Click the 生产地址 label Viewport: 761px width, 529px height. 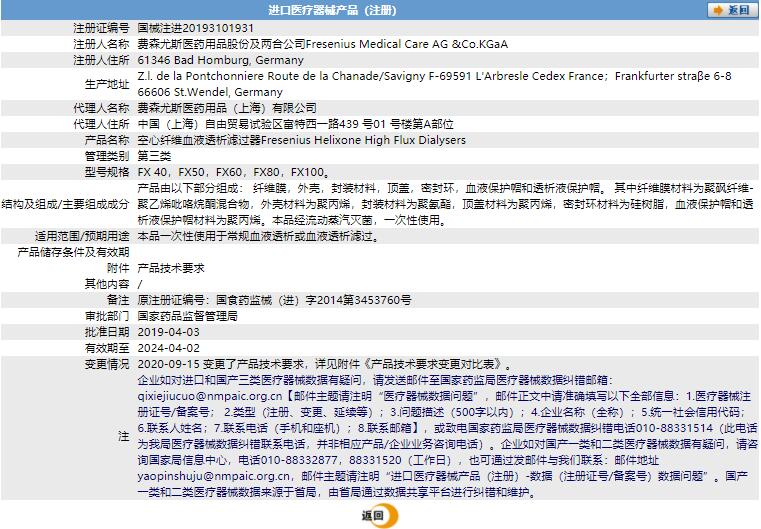(107, 84)
